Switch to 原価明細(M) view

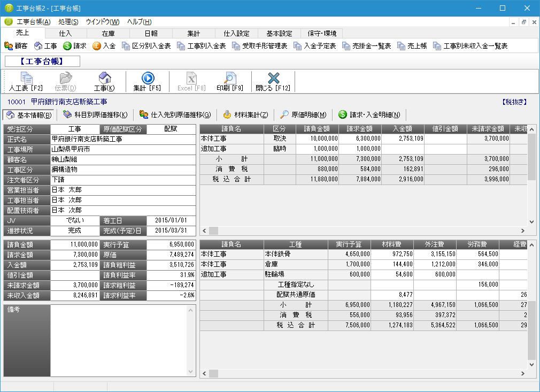coord(303,114)
